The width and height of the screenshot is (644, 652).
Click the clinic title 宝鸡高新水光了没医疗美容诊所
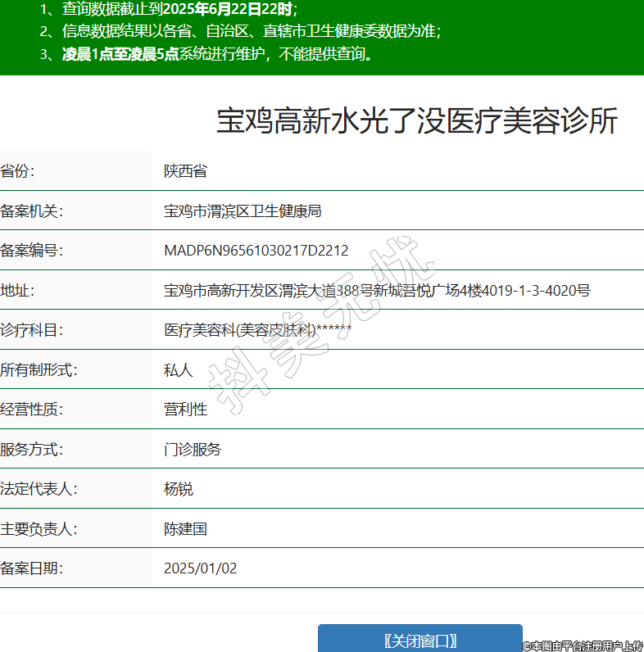416,121
